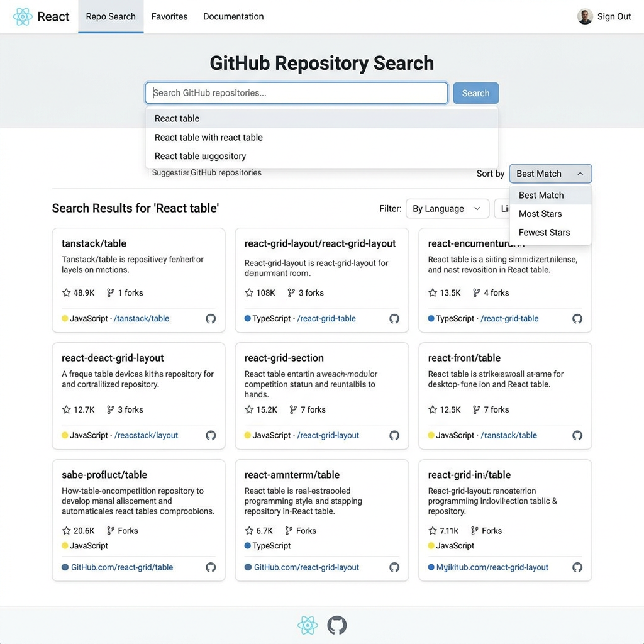The height and width of the screenshot is (644, 644).
Task: Click the JavaScript yellow dot on react-grid-in/table card
Action: pos(431,546)
